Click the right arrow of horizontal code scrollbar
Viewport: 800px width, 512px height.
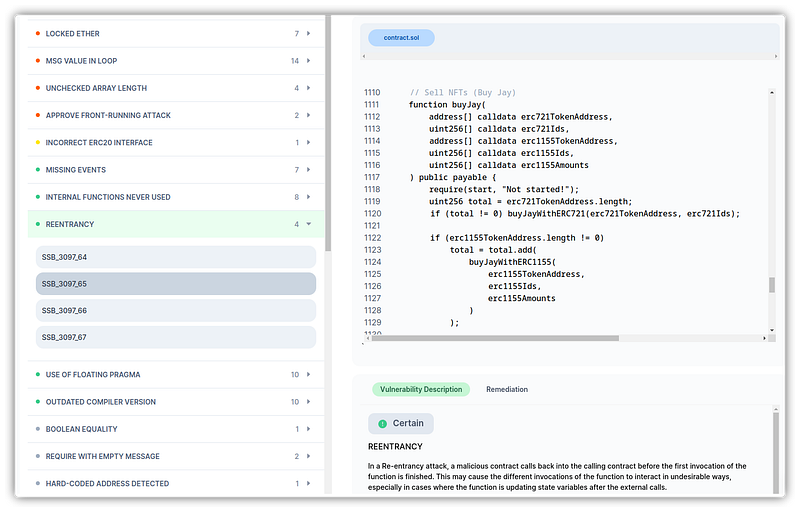tap(763, 338)
